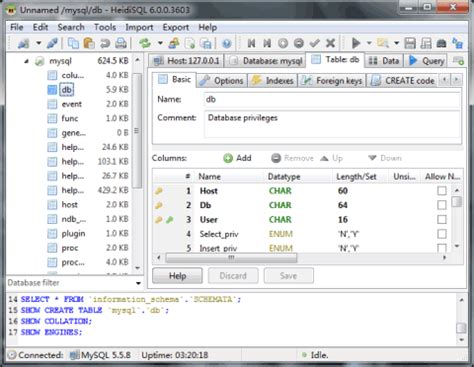
Task: Open the CREATE code tab
Action: click(x=403, y=81)
